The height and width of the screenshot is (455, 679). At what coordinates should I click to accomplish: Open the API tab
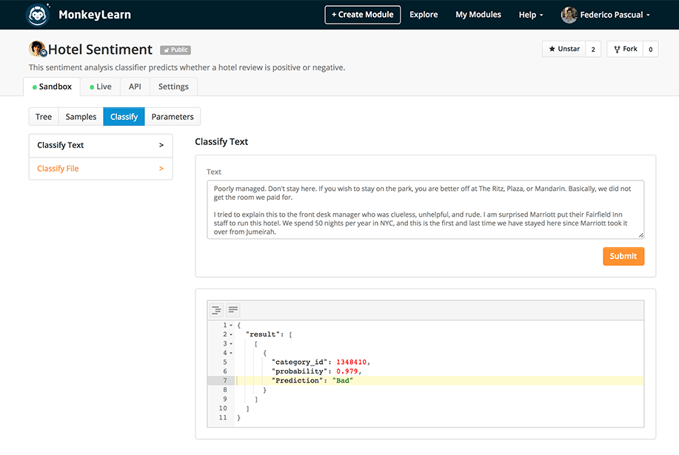pyautogui.click(x=135, y=87)
